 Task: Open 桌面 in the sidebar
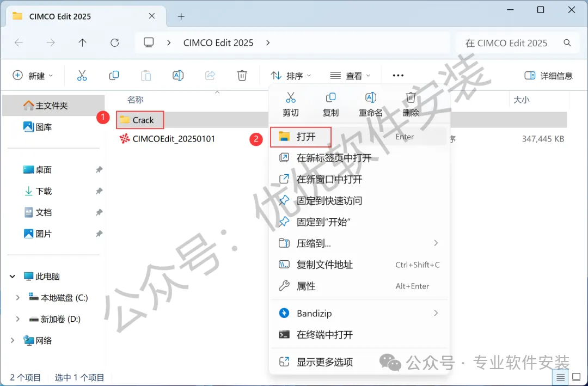tap(38, 169)
